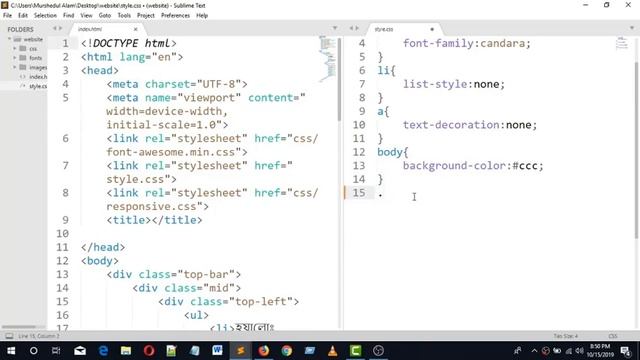Open Camtasia from taskbar
640x360 pixels.
coord(356,351)
